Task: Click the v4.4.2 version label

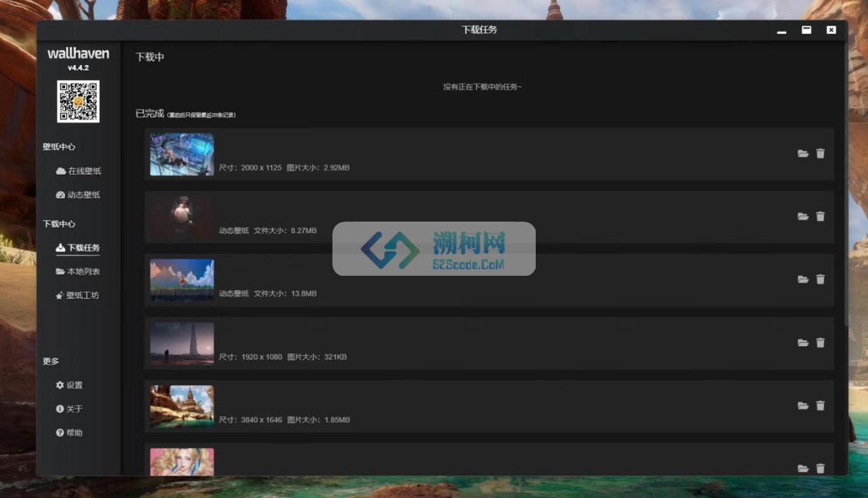Action: pos(78,68)
